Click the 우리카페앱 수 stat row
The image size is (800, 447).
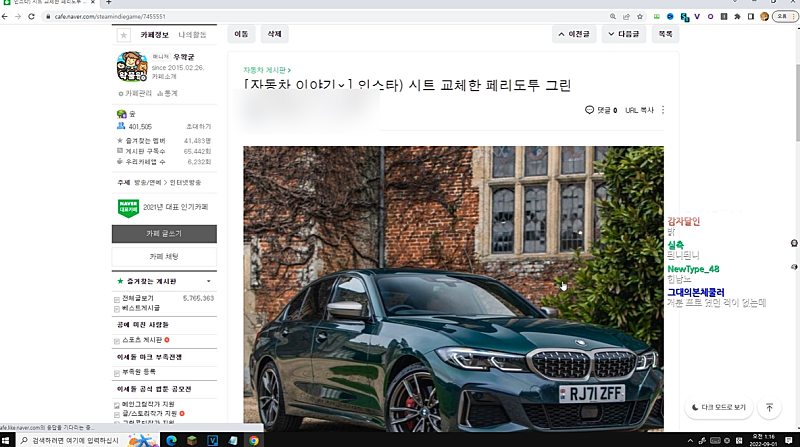point(164,162)
